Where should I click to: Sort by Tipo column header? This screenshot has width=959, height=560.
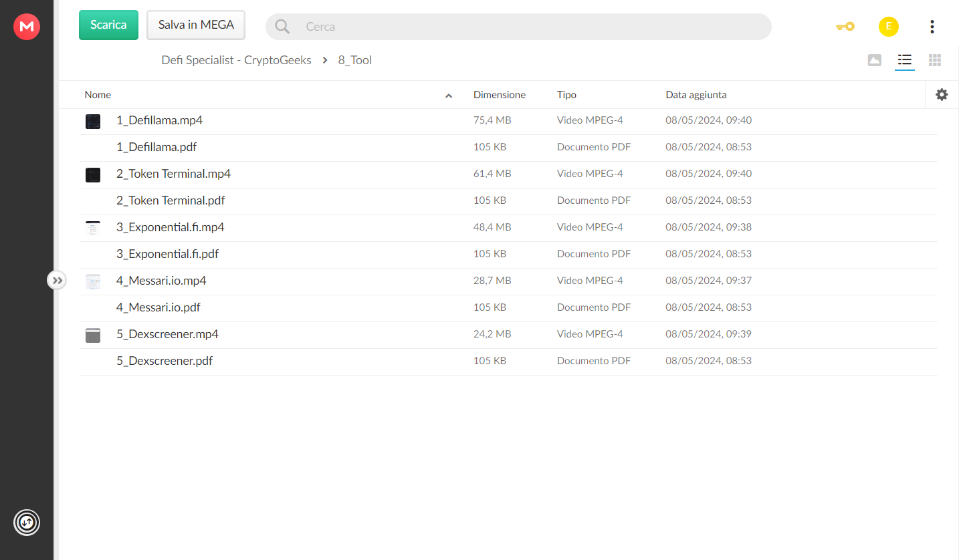566,95
